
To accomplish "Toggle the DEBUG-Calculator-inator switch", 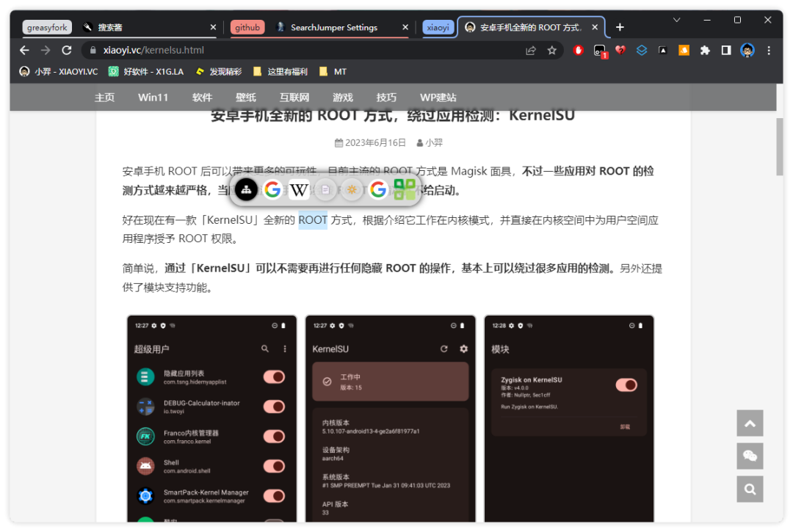I will point(274,407).
